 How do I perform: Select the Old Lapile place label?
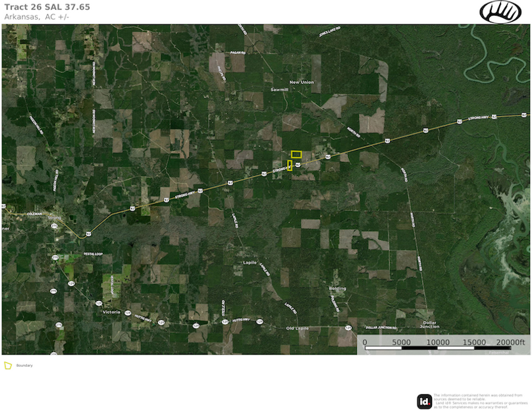pos(298,328)
